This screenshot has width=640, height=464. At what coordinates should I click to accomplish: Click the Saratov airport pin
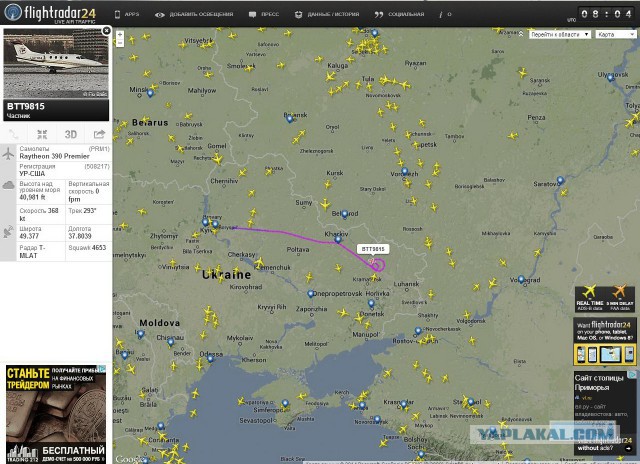(x=560, y=180)
